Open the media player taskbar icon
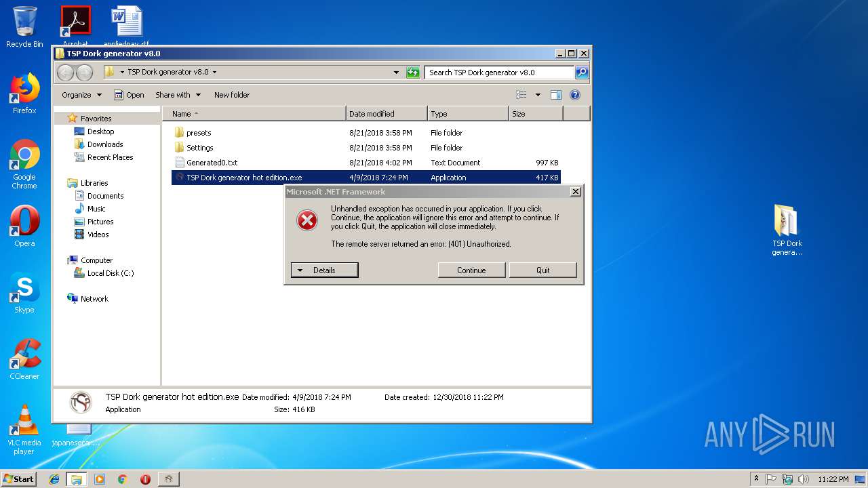 (100, 479)
